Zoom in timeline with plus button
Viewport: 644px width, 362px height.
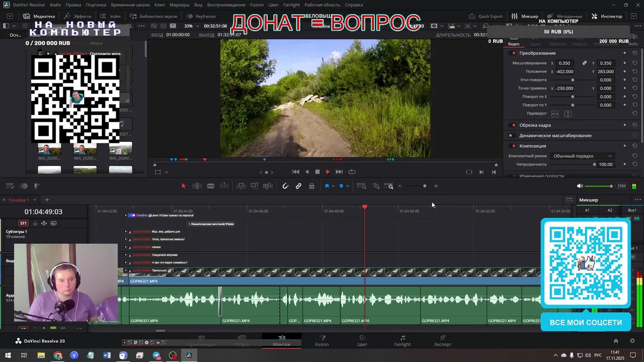pyautogui.click(x=436, y=186)
